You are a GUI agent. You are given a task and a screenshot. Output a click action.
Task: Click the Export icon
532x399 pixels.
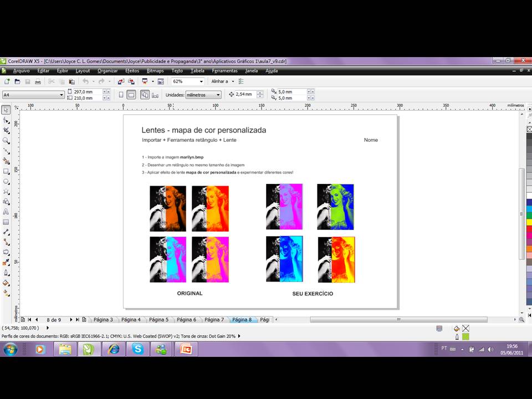coord(131,81)
